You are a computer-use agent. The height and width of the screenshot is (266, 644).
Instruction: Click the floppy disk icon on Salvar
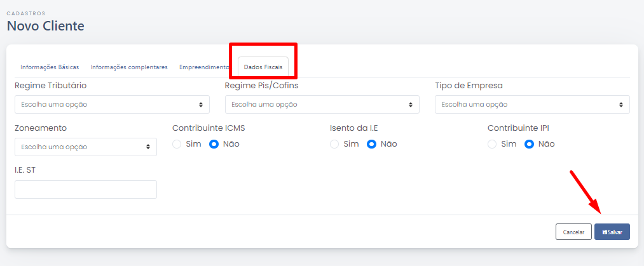tap(605, 232)
